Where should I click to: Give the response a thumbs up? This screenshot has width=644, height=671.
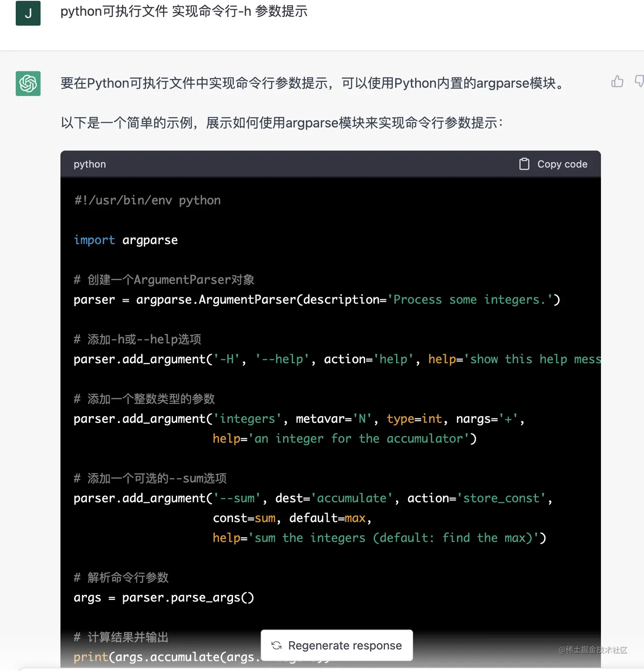tap(617, 81)
